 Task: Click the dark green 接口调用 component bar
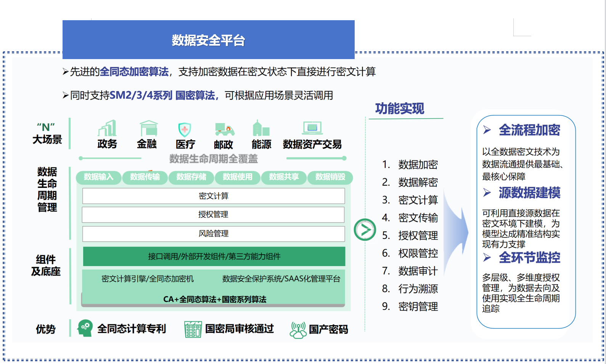point(214,257)
